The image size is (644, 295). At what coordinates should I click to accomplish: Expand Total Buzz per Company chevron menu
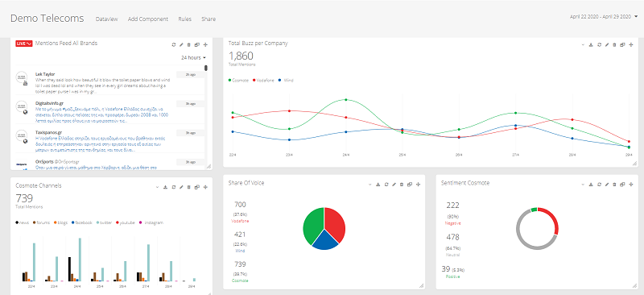point(583,44)
